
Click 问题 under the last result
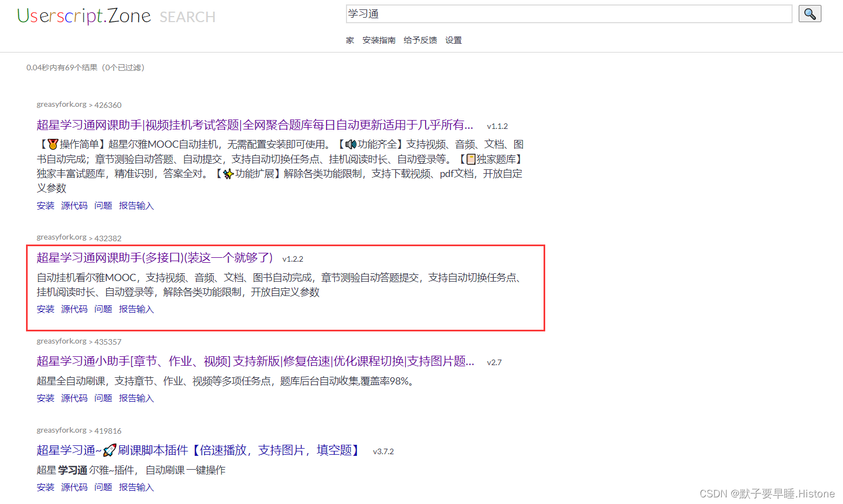pos(103,487)
